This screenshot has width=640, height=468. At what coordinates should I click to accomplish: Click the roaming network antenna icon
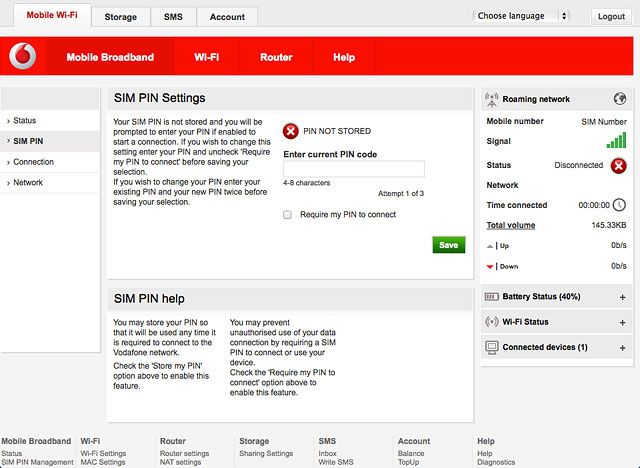click(491, 99)
